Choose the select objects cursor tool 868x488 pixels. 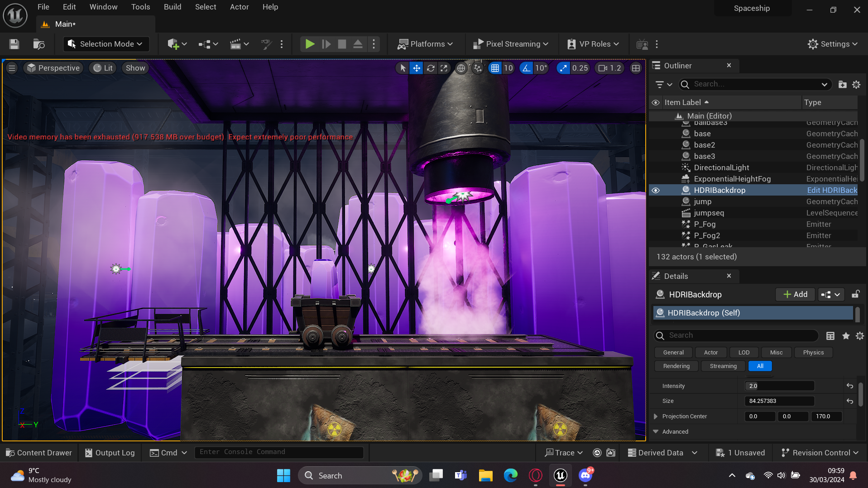[402, 68]
